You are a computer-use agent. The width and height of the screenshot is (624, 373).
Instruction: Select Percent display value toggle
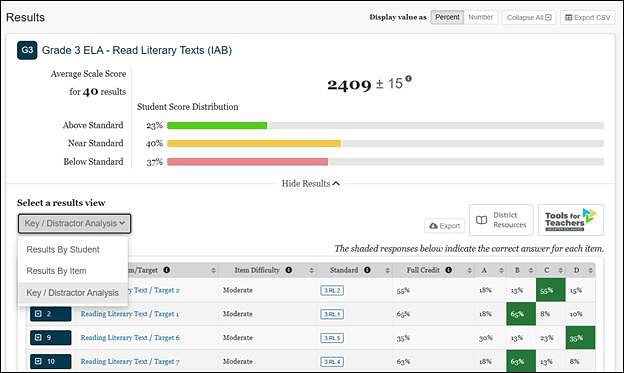[x=447, y=17]
